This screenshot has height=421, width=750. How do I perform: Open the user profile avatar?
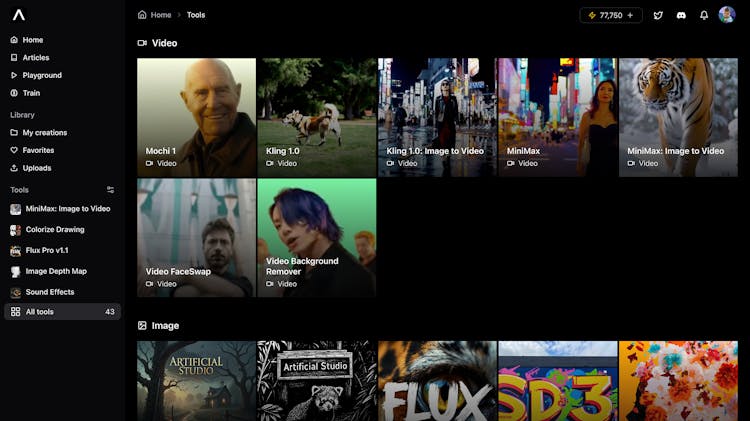[x=727, y=15]
